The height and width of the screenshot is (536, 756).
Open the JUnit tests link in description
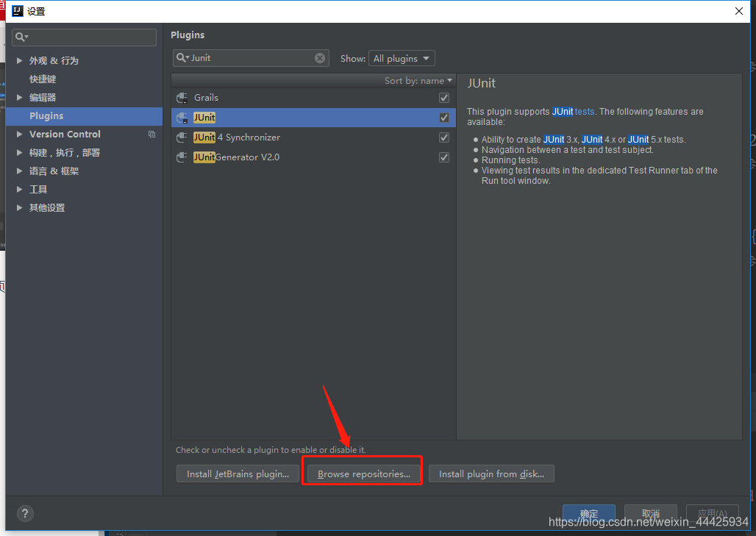point(574,112)
